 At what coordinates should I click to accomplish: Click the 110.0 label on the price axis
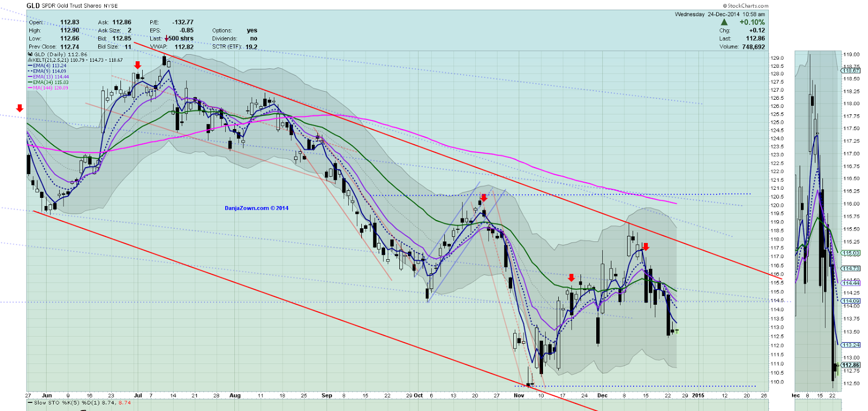(x=777, y=382)
